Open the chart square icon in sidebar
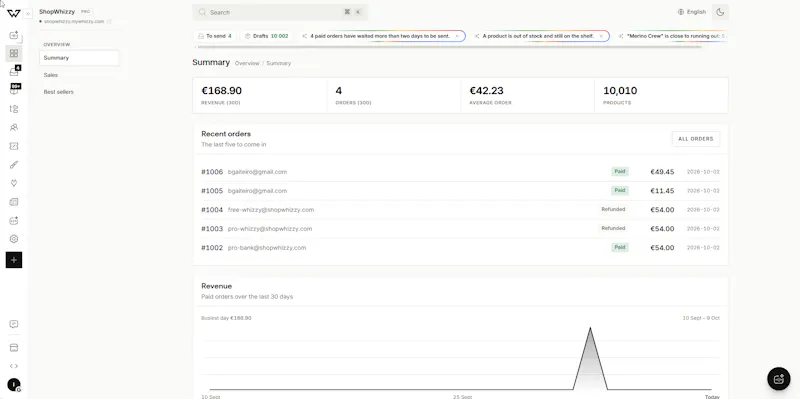The width and height of the screenshot is (800, 399). click(14, 146)
